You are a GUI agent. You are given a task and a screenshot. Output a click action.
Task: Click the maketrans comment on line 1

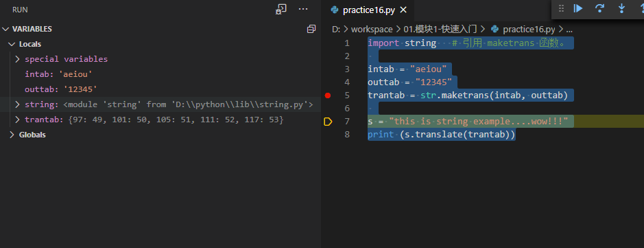[508, 43]
